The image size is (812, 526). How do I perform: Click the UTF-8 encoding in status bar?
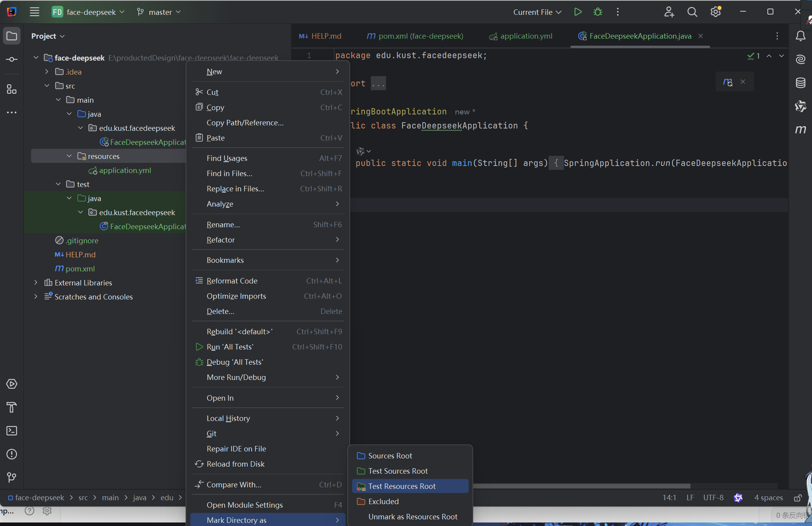pyautogui.click(x=713, y=497)
